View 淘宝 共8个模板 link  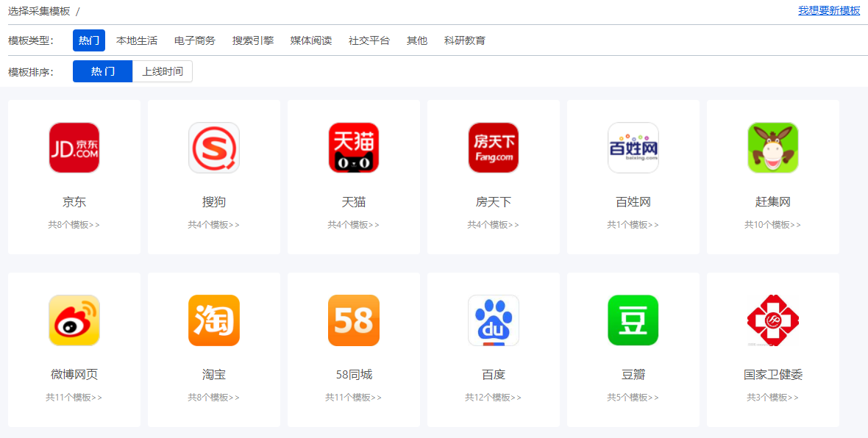213,397
